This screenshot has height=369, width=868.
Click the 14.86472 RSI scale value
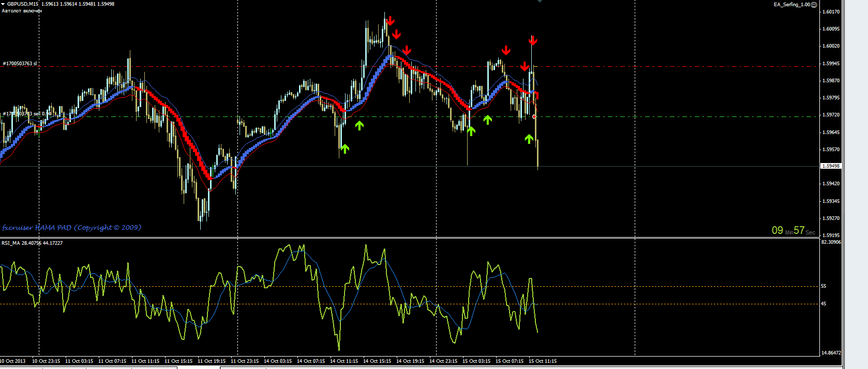pos(831,352)
